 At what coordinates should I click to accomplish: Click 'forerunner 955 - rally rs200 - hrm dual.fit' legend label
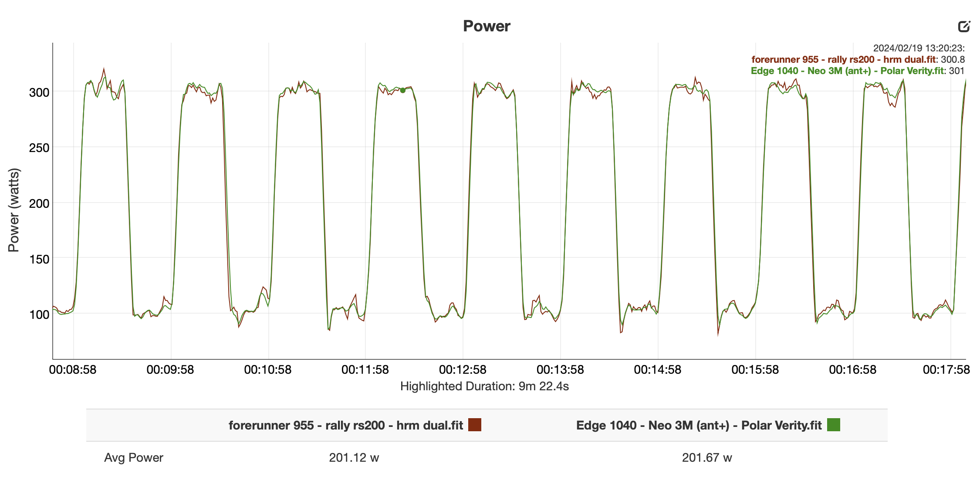pyautogui.click(x=346, y=425)
